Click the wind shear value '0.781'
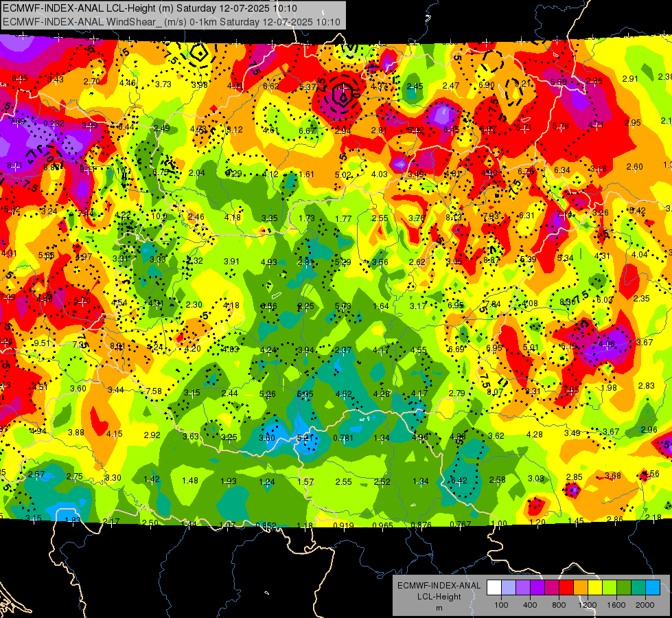 (x=343, y=438)
